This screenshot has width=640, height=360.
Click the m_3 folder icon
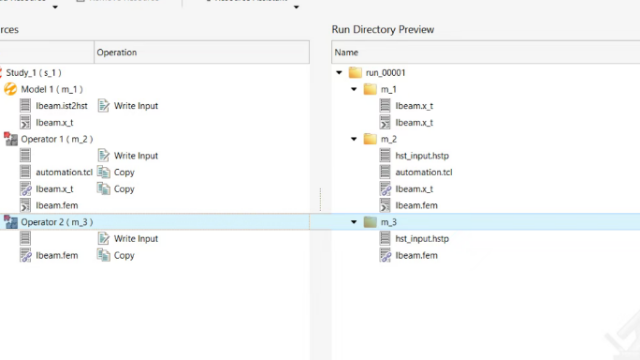tap(370, 222)
